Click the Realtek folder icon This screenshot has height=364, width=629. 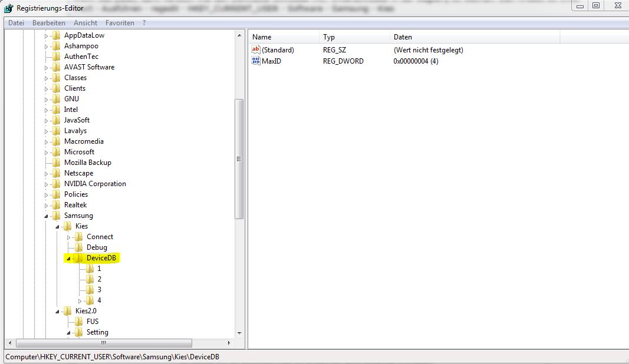57,205
